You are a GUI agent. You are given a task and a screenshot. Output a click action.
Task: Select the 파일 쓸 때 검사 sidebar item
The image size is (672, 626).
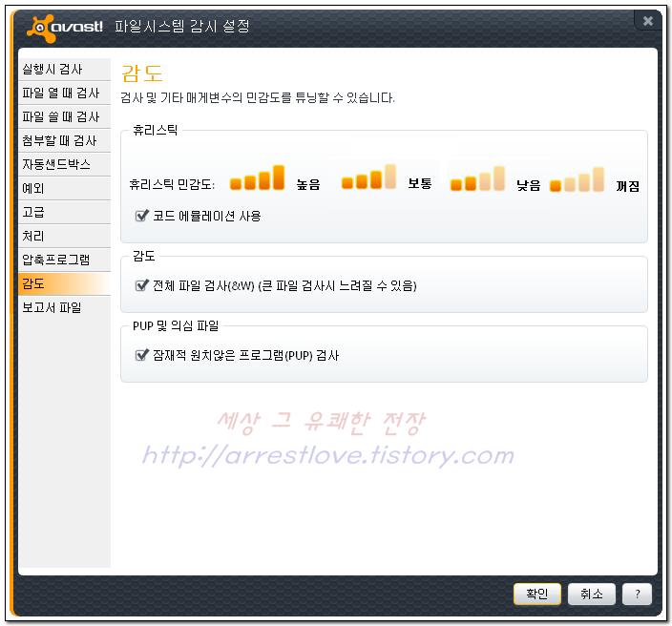(x=64, y=116)
